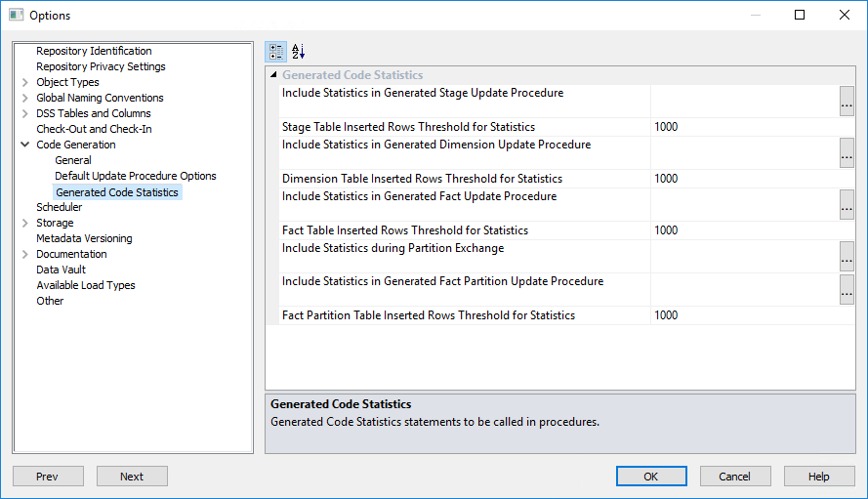
Task: Open the Scheduler options page
Action: pyautogui.click(x=60, y=207)
